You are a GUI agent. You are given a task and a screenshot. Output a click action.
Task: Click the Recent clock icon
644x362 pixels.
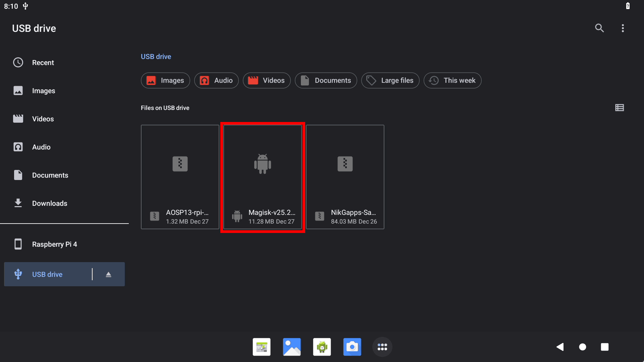(18, 62)
